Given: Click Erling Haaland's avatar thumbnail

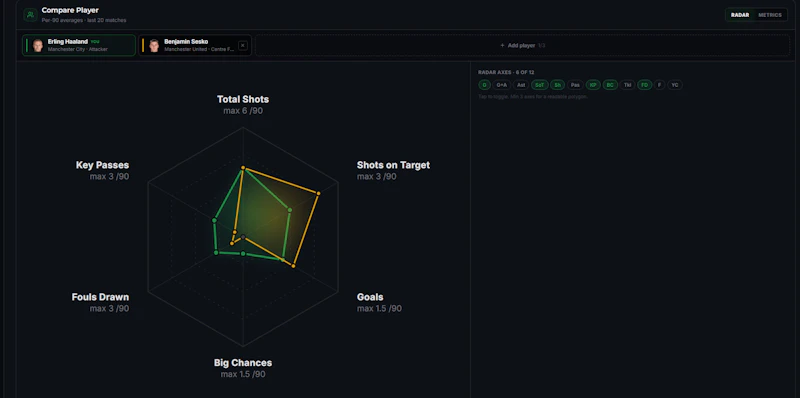Looking at the screenshot, I should click(38, 45).
